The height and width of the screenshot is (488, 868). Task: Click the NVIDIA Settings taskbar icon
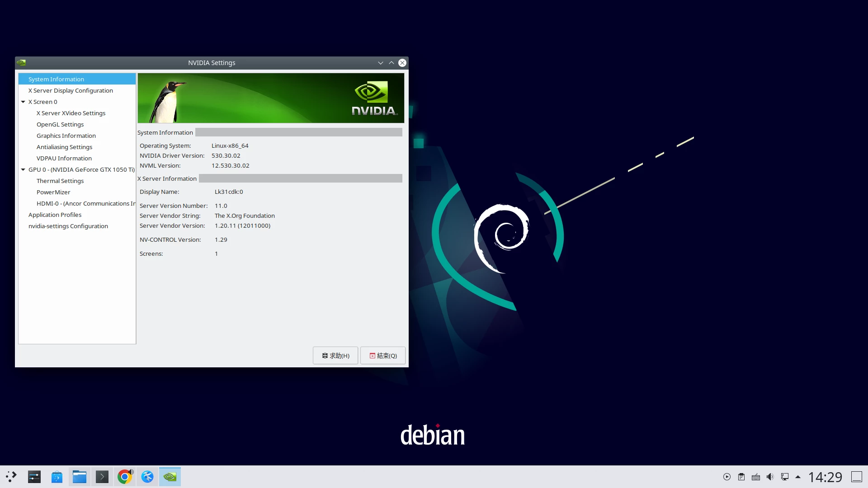tap(170, 477)
